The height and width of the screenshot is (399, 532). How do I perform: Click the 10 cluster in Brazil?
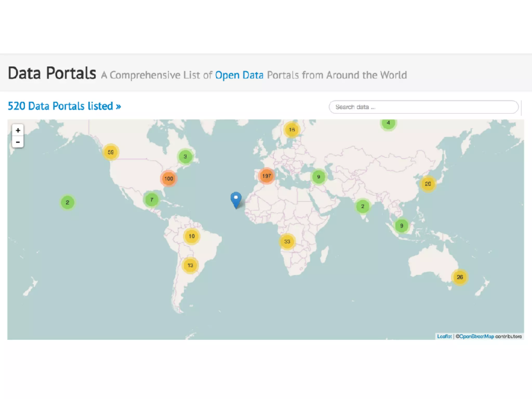point(192,236)
